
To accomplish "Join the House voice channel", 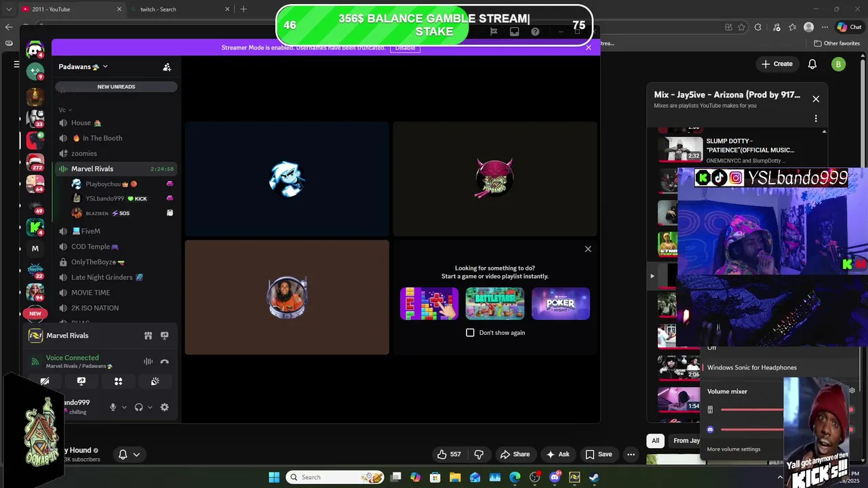I will tap(115, 123).
